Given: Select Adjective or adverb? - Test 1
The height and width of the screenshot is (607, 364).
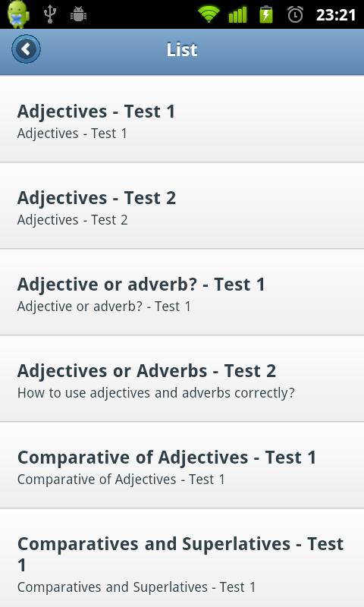Looking at the screenshot, I should 182,292.
